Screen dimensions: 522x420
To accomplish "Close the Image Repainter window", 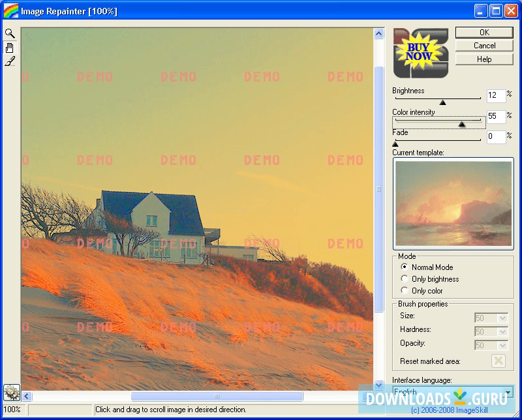I will (511, 11).
